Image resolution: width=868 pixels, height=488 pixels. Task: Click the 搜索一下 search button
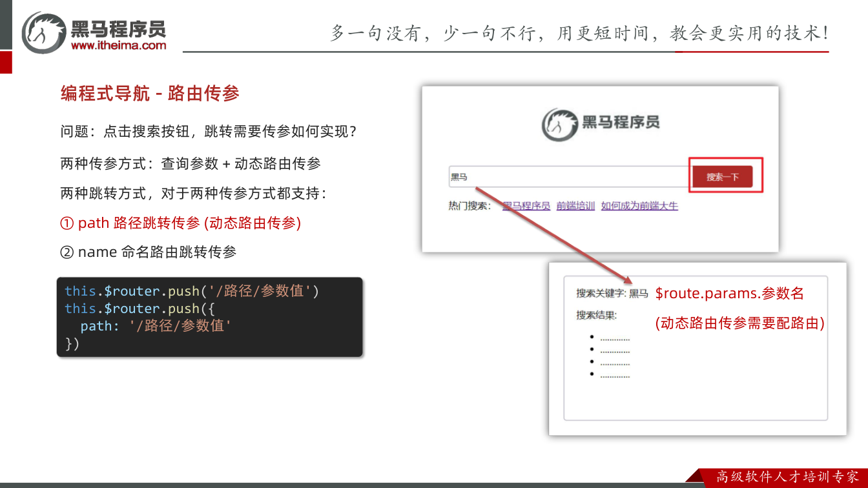(x=722, y=177)
